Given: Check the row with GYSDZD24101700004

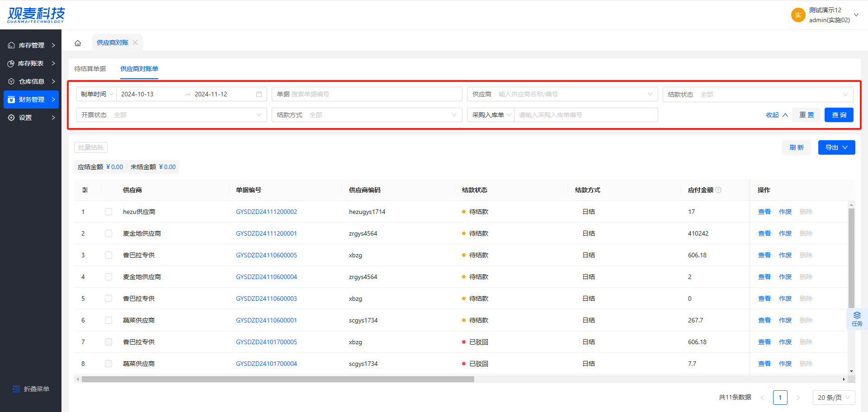Looking at the screenshot, I should [x=108, y=364].
